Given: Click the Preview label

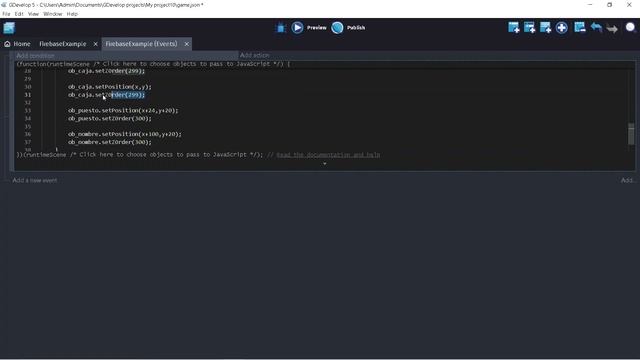Looking at the screenshot, I should pos(317,28).
